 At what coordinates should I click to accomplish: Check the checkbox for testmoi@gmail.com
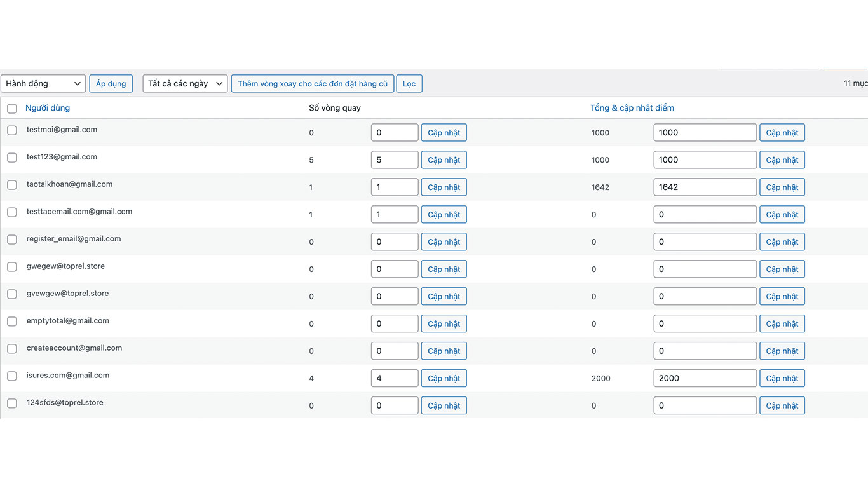[11, 130]
